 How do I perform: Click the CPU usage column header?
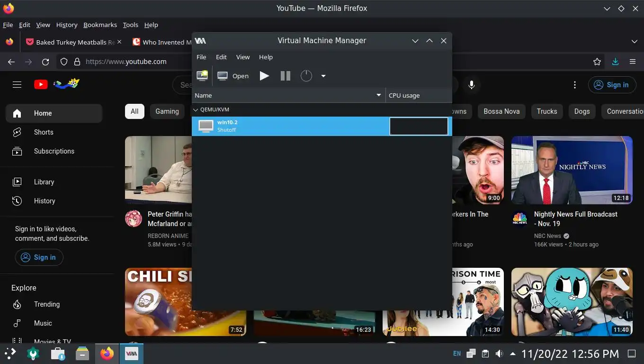419,95
